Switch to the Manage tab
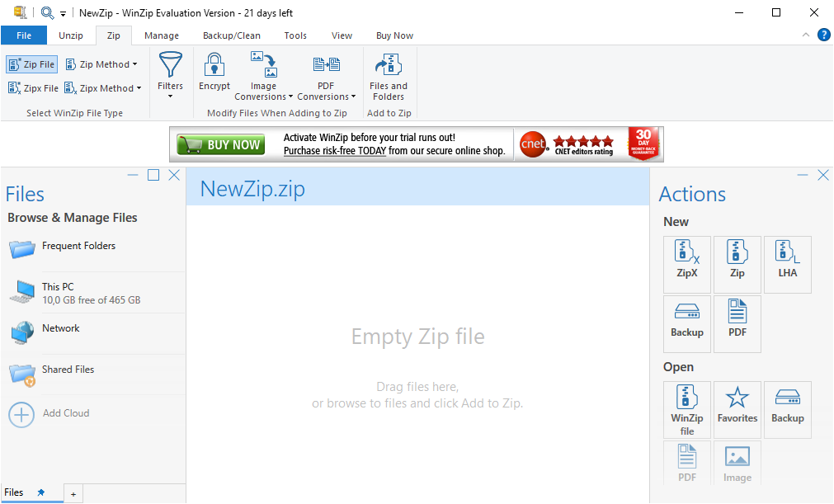The width and height of the screenshot is (834, 504). [162, 35]
